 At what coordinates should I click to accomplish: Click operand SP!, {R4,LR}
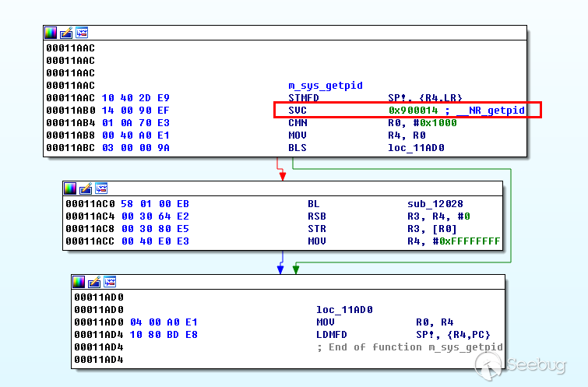pos(425,98)
